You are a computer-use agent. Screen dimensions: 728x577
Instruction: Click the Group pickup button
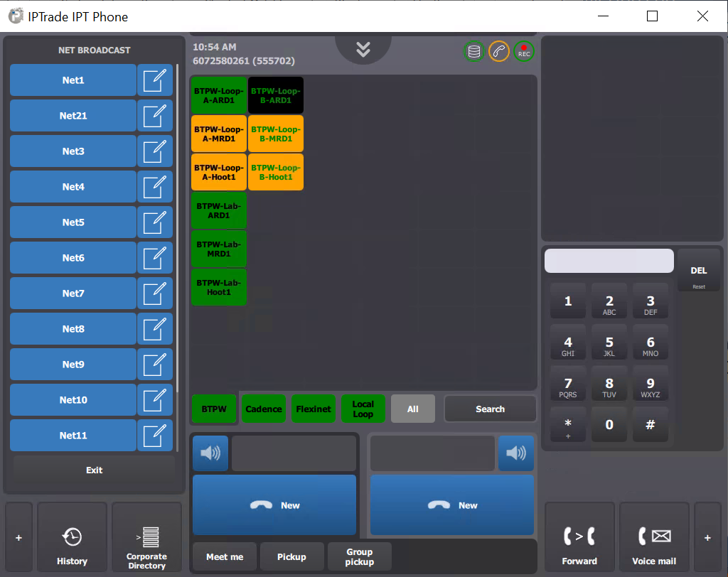coord(359,556)
